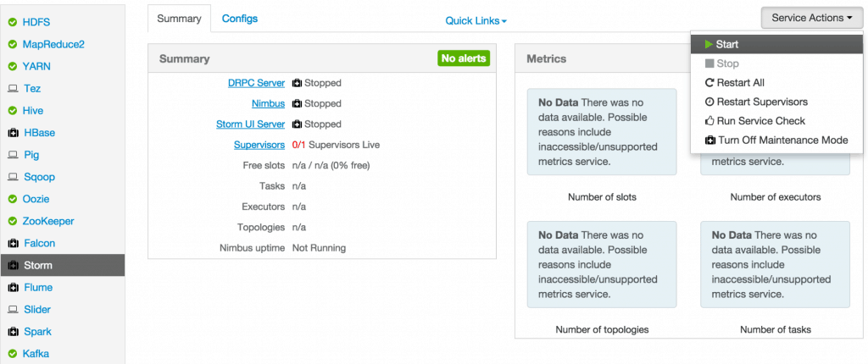868x364 pixels.
Task: Open the Service Actions dropdown
Action: pos(812,18)
